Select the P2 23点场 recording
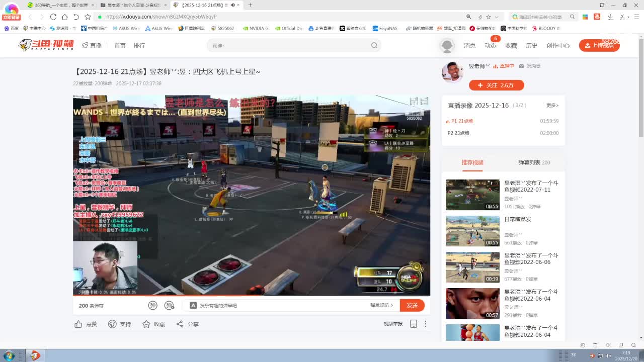This screenshot has height=362, width=644. coord(458,133)
